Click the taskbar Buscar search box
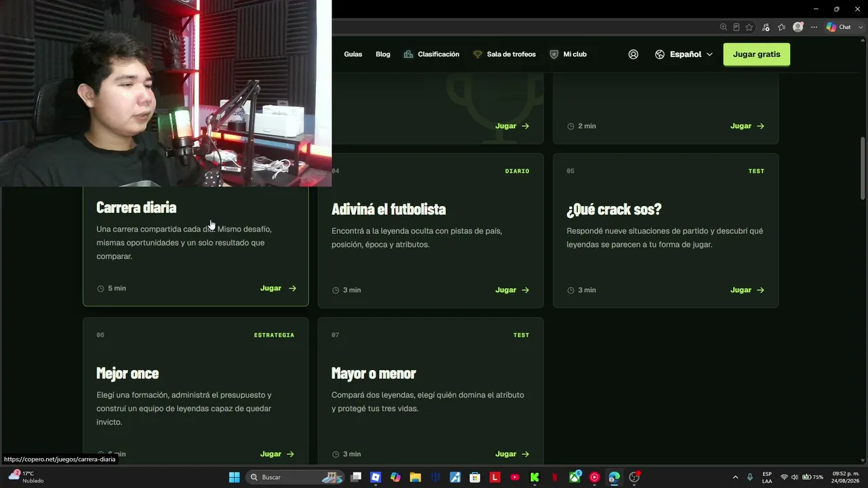The height and width of the screenshot is (488, 868). (295, 477)
